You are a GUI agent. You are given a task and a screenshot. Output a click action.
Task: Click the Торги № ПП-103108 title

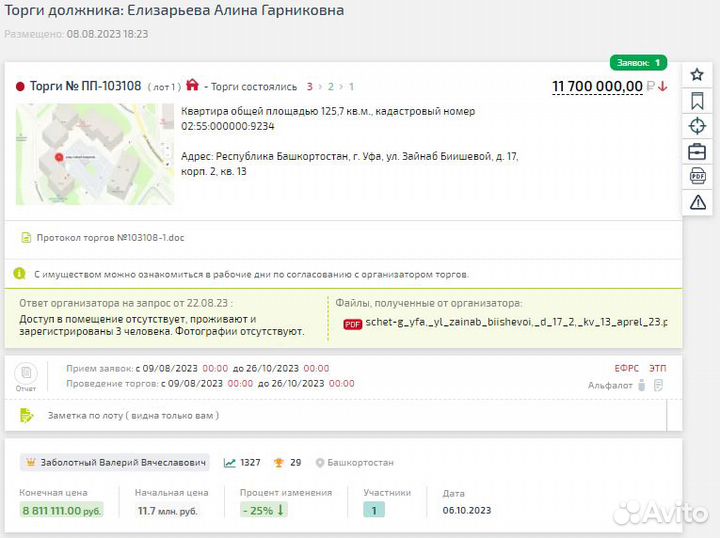point(85,86)
